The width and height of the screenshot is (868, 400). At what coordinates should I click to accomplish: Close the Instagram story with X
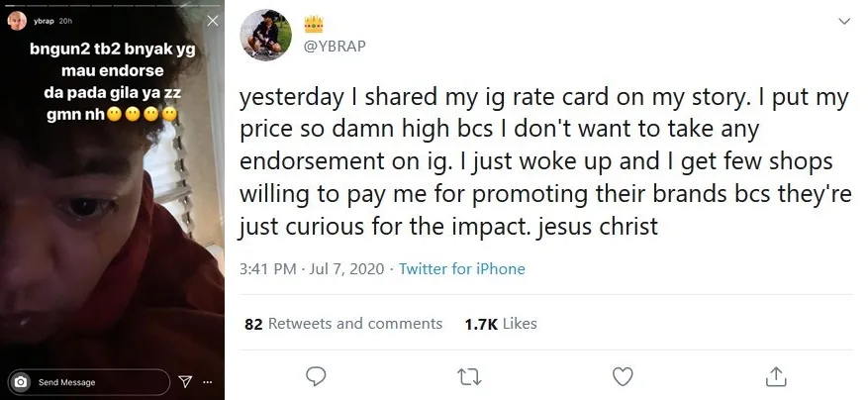pos(212,21)
